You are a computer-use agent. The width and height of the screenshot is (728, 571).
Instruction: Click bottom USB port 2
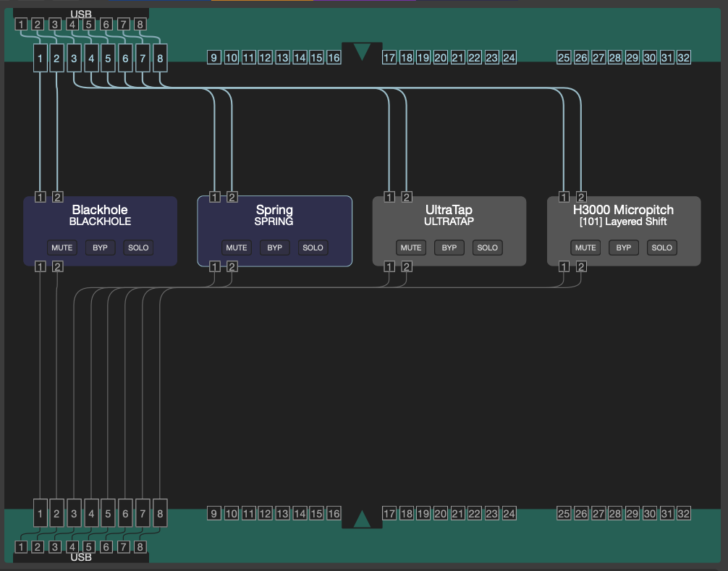click(38, 547)
